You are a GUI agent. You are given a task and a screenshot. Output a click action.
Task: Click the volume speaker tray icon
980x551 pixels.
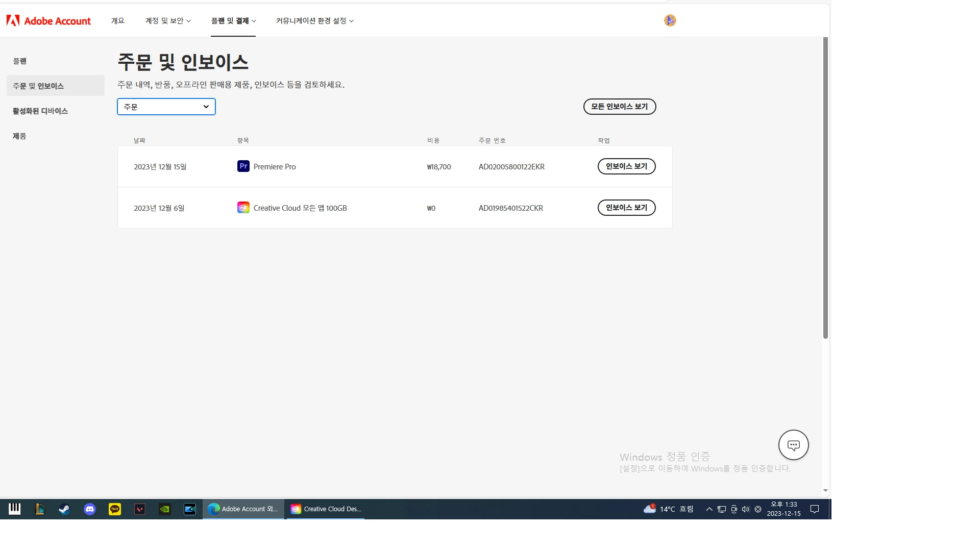[746, 509]
